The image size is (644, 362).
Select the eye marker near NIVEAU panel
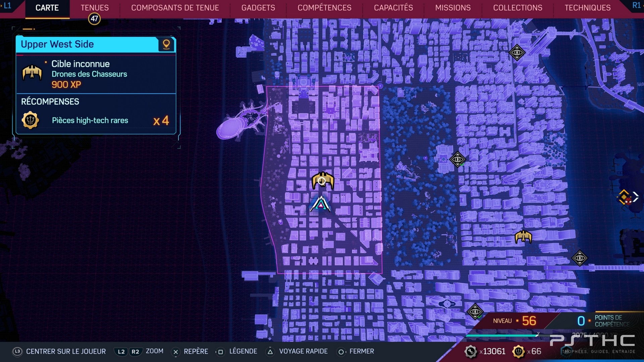(475, 312)
